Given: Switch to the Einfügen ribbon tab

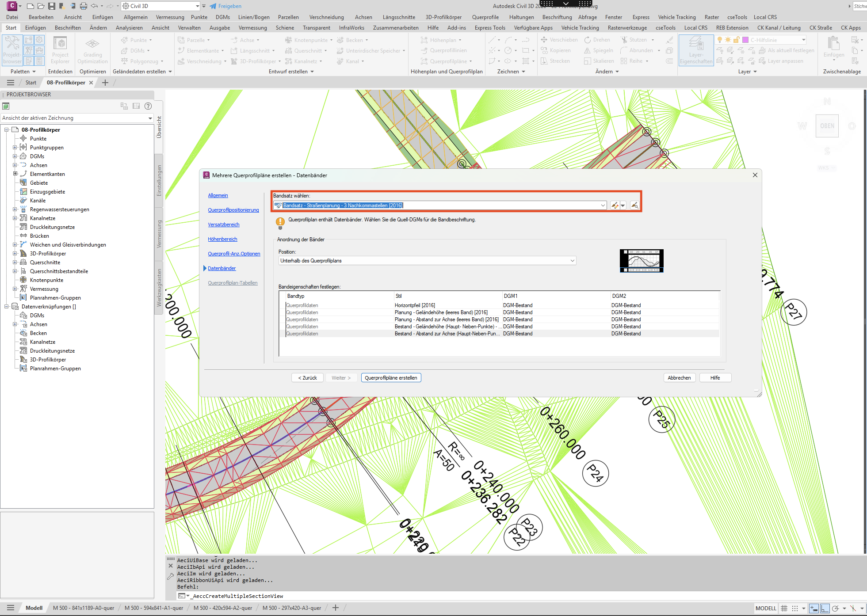Looking at the screenshot, I should coord(35,28).
